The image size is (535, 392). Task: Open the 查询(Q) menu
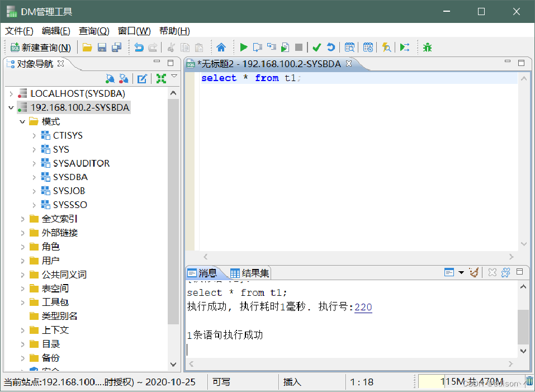click(x=94, y=31)
